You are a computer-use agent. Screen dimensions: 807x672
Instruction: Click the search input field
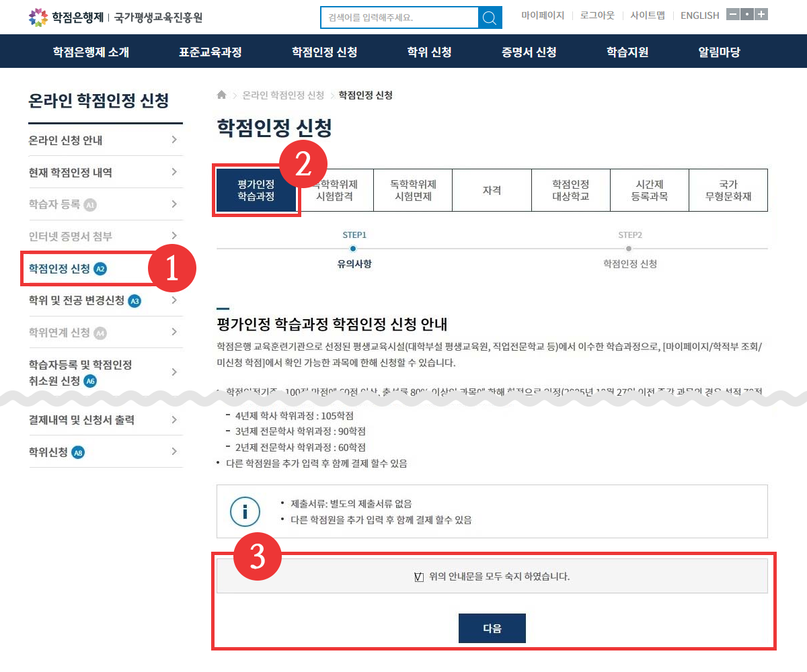(x=398, y=17)
